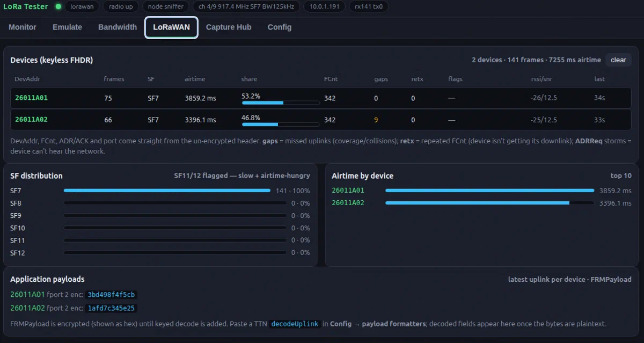Open the Monitor tab
This screenshot has width=644, height=343.
23,27
